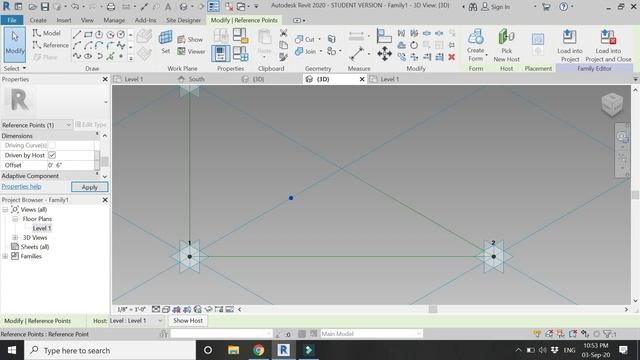Click Load into Project and Close
The height and width of the screenshot is (360, 640).
[608, 45]
